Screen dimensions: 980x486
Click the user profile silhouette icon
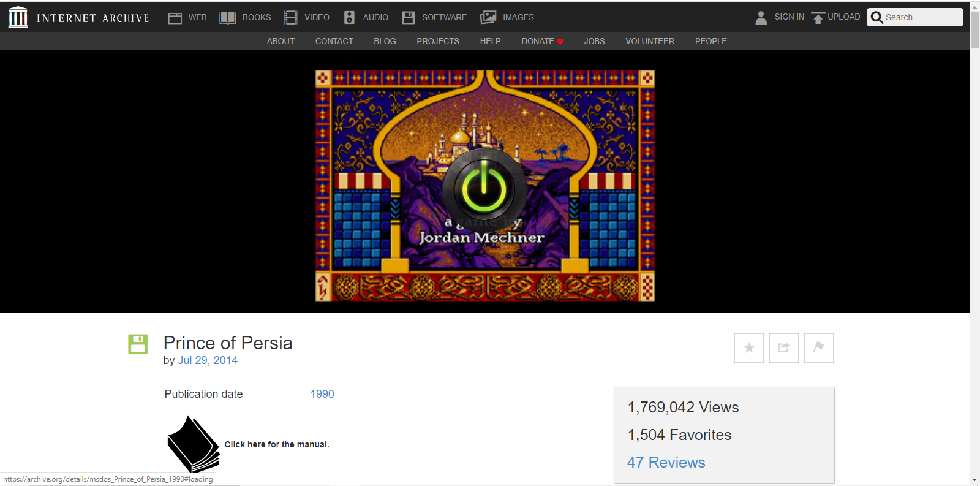(x=761, y=18)
